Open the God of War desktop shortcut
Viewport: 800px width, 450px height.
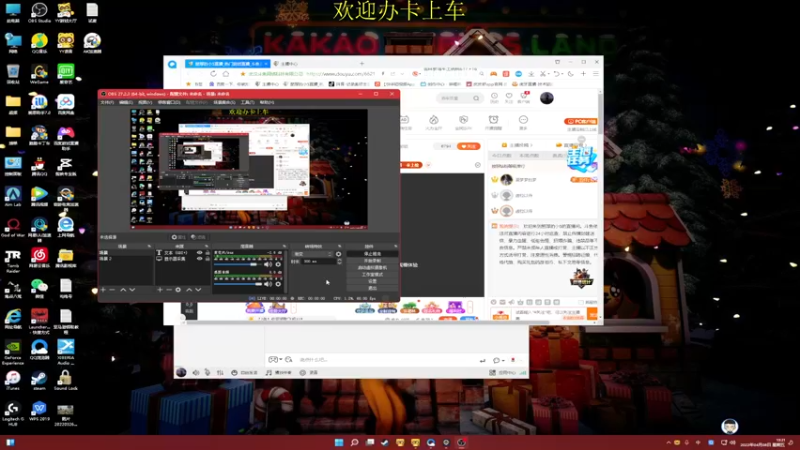(x=13, y=227)
